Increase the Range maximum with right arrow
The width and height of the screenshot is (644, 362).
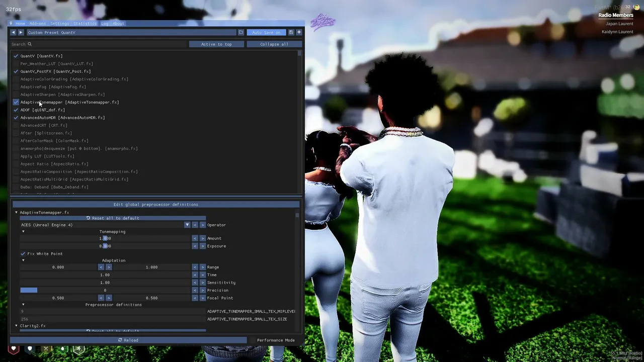[202, 267]
